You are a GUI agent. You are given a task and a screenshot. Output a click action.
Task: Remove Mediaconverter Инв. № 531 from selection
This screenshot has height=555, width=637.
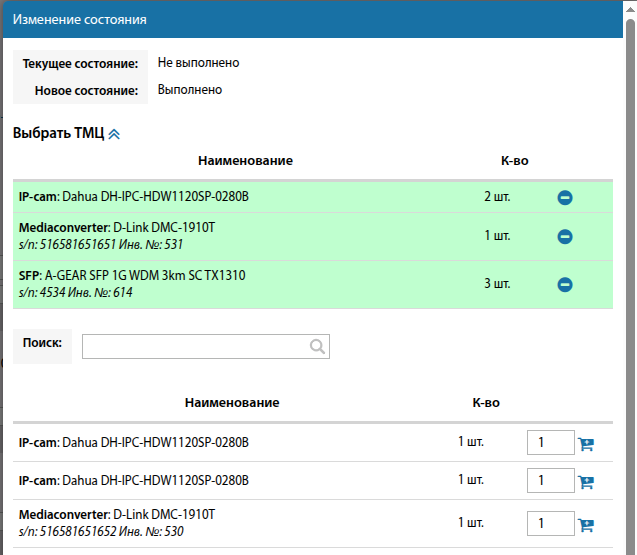(564, 237)
